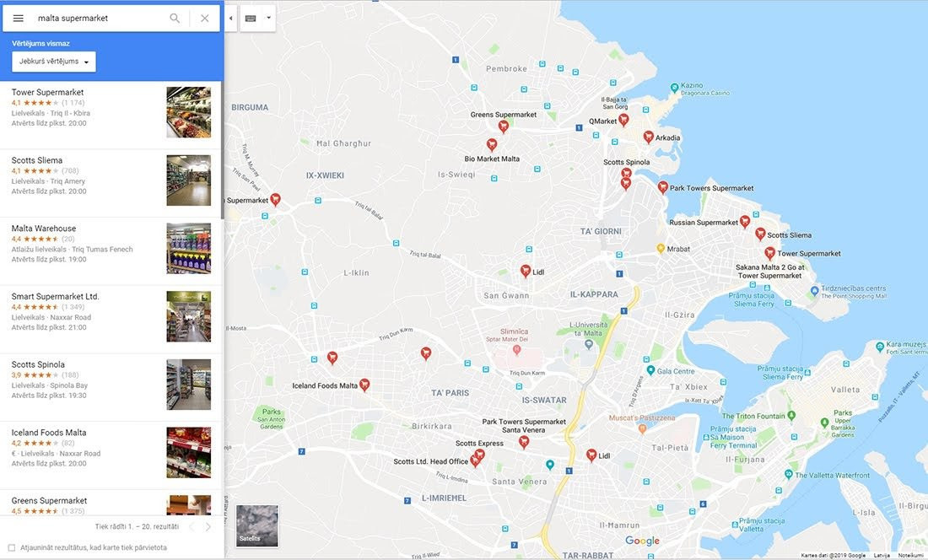This screenshot has width=928, height=560.
Task: Click the keyboard input tool icon
Action: tap(251, 18)
